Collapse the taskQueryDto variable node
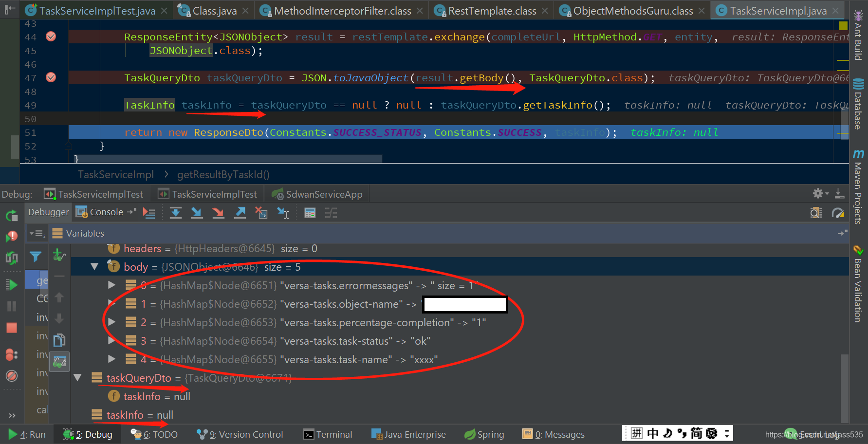 77,377
